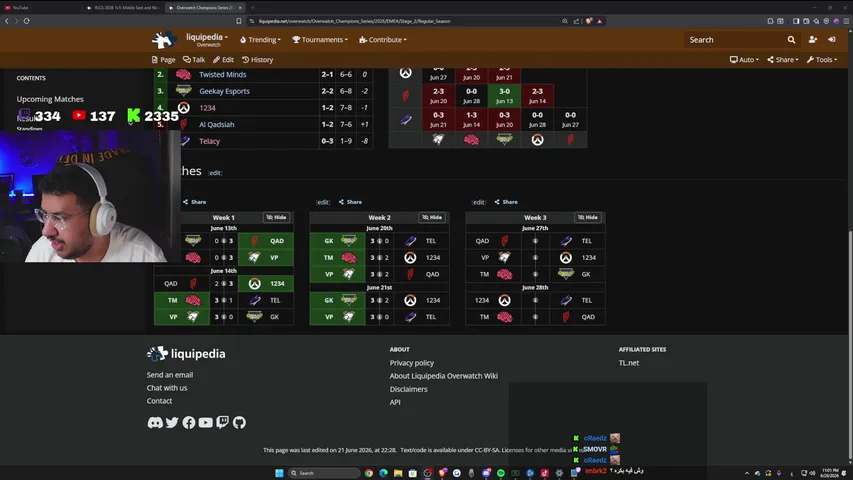Switch to the Page tab
Screen dimensions: 853x480
pos(163,60)
